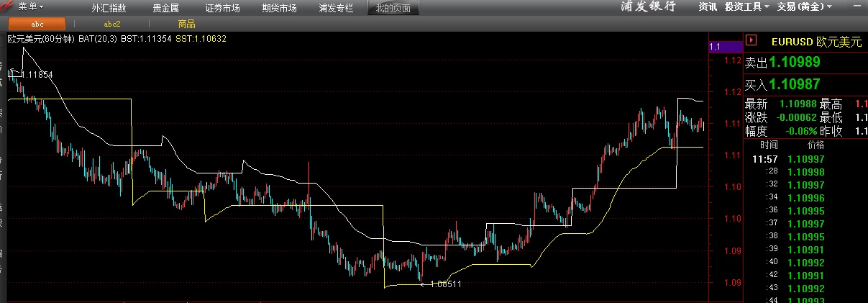Image resolution: width=868 pixels, height=303 pixels.
Task: Click the 昨收 label
Action: tap(831, 131)
